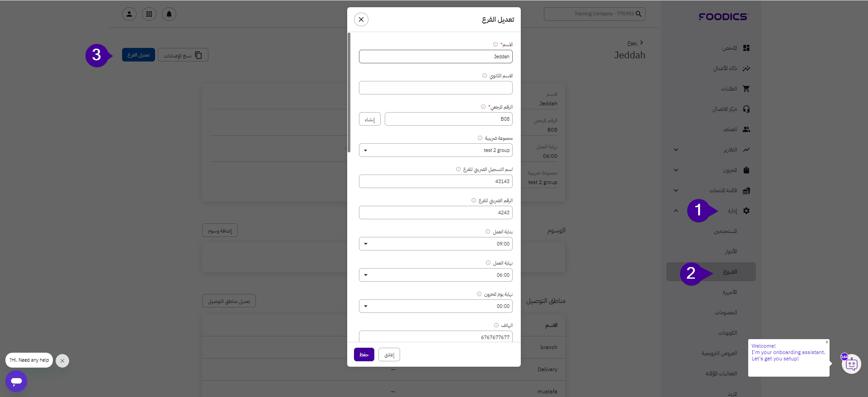Viewport: 868px width, 397px height.
Task: Click the user profile icon
Action: coord(129,14)
